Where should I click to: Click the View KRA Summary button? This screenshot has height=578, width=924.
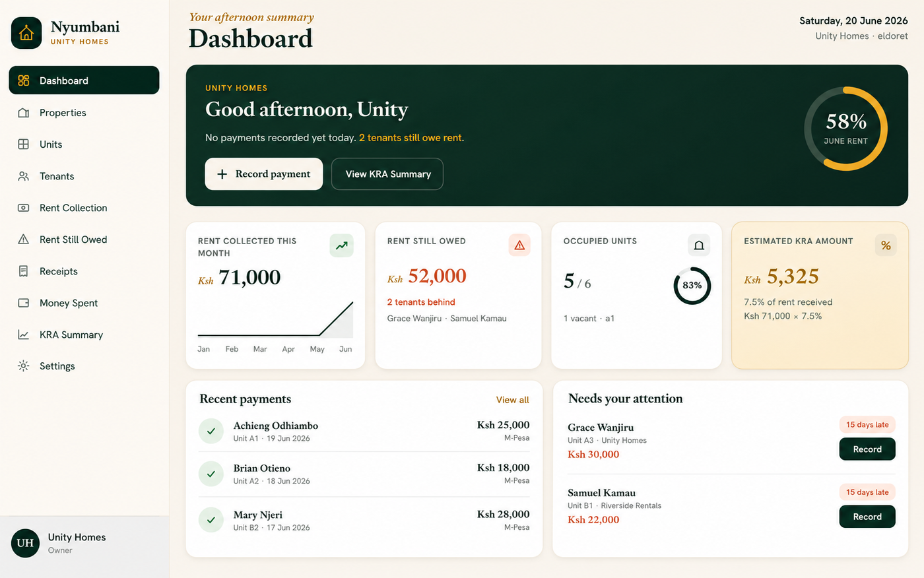pyautogui.click(x=387, y=174)
